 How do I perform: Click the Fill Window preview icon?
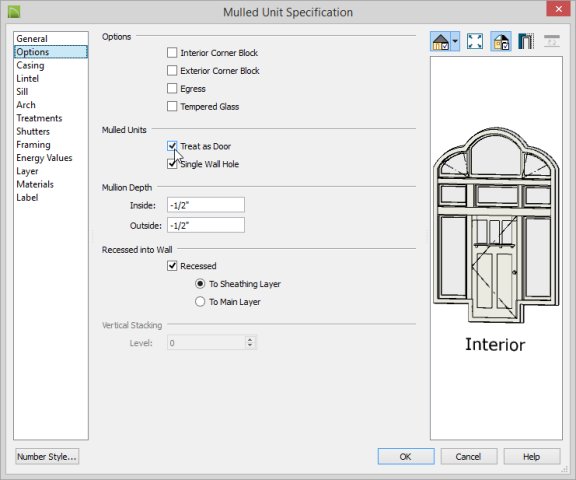(x=475, y=41)
